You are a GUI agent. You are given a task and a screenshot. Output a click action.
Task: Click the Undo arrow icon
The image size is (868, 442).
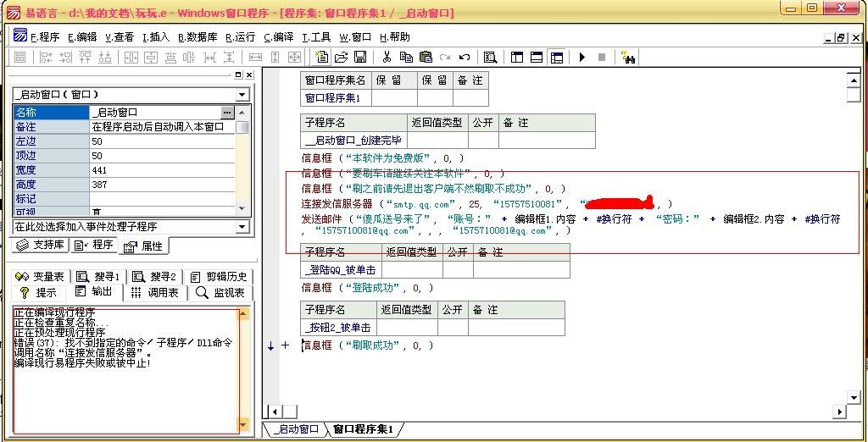(x=465, y=57)
